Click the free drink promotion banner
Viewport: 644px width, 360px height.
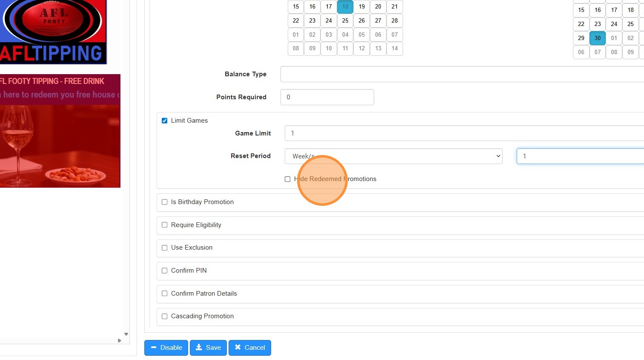60,131
